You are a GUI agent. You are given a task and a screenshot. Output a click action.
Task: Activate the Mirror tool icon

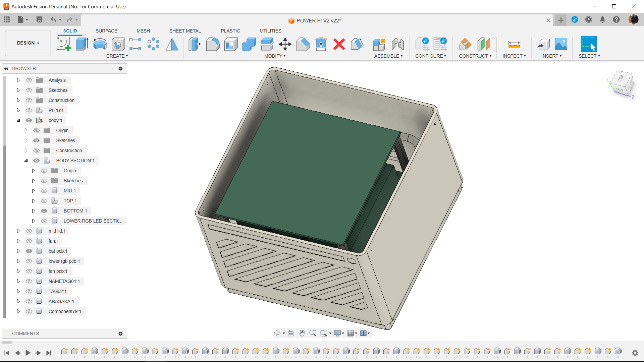click(172, 44)
